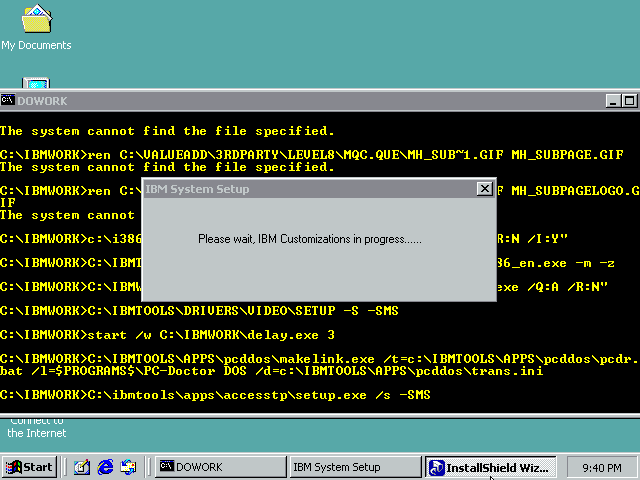
Task: Open the Start menu
Action: click(x=29, y=467)
